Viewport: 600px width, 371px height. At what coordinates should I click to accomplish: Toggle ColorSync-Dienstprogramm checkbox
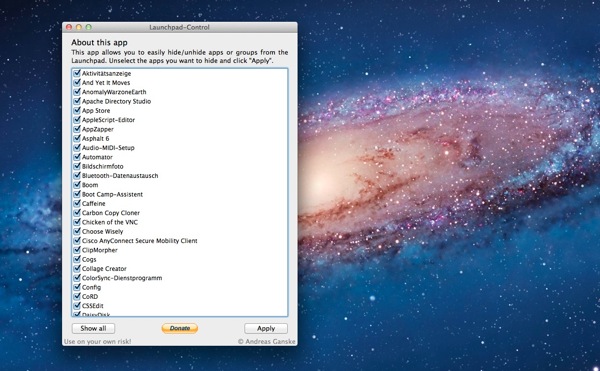tap(77, 278)
